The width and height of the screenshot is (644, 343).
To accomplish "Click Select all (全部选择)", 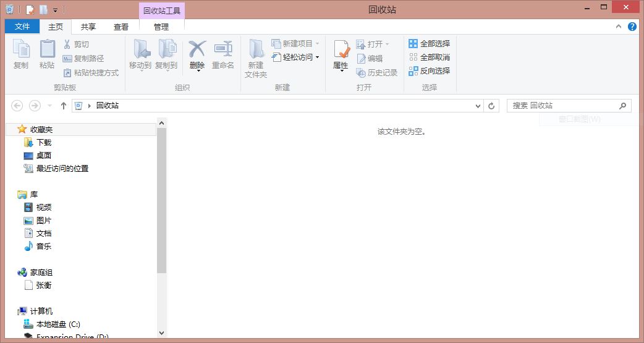I will tap(429, 43).
